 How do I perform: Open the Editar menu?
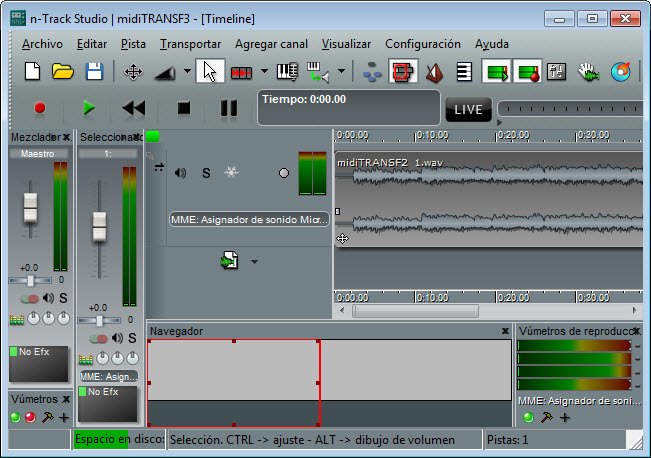coord(92,44)
